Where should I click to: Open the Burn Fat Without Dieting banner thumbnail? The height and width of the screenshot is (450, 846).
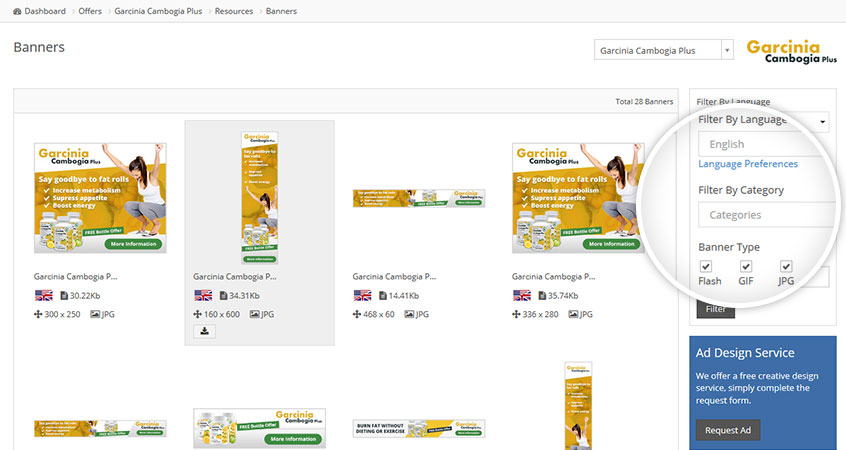419,428
